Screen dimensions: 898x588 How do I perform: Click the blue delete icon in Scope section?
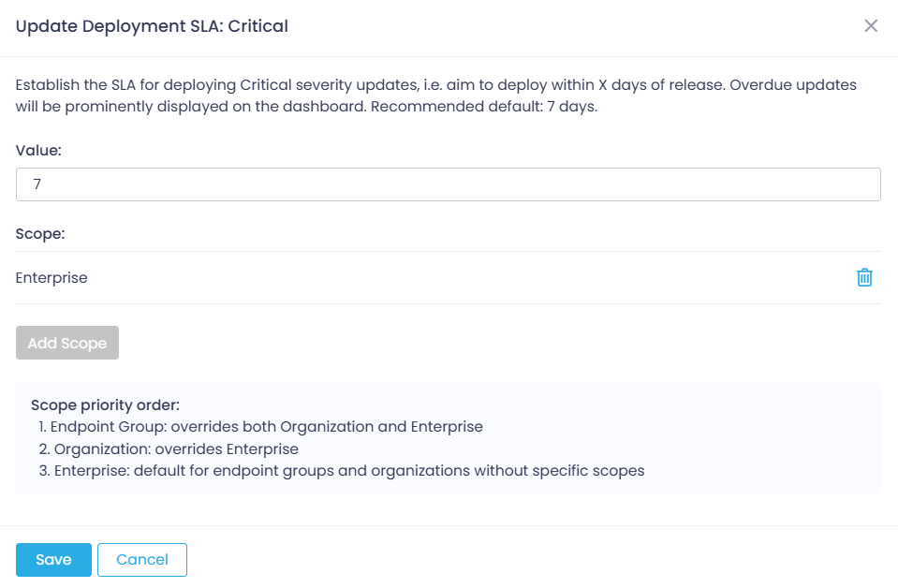pyautogui.click(x=864, y=277)
